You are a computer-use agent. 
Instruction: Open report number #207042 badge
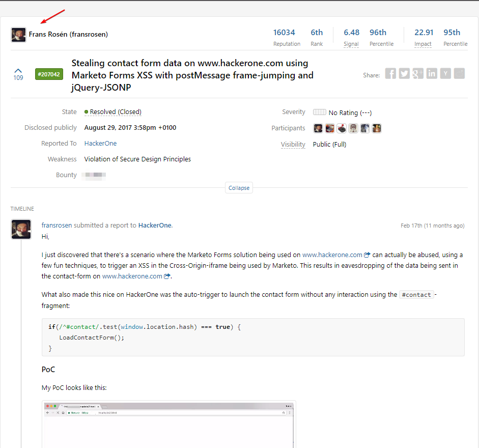49,74
